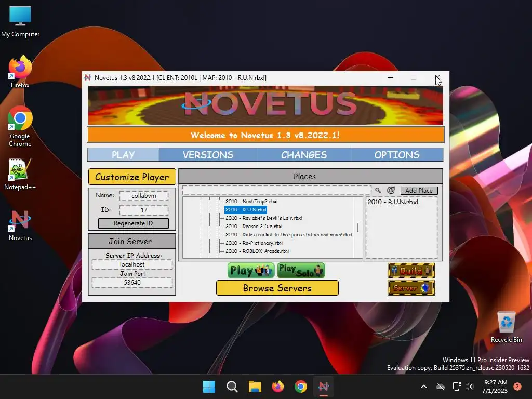Open the Build studio button

coord(411,271)
